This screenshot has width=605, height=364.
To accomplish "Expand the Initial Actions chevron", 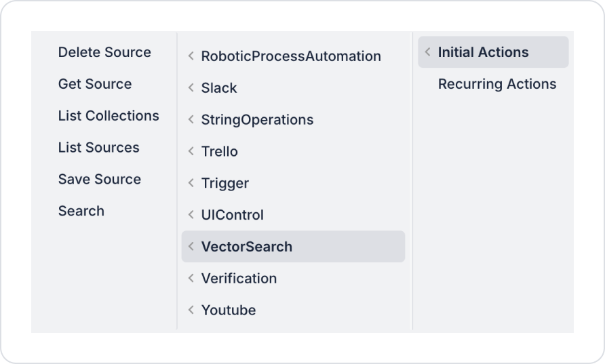I will [x=428, y=52].
